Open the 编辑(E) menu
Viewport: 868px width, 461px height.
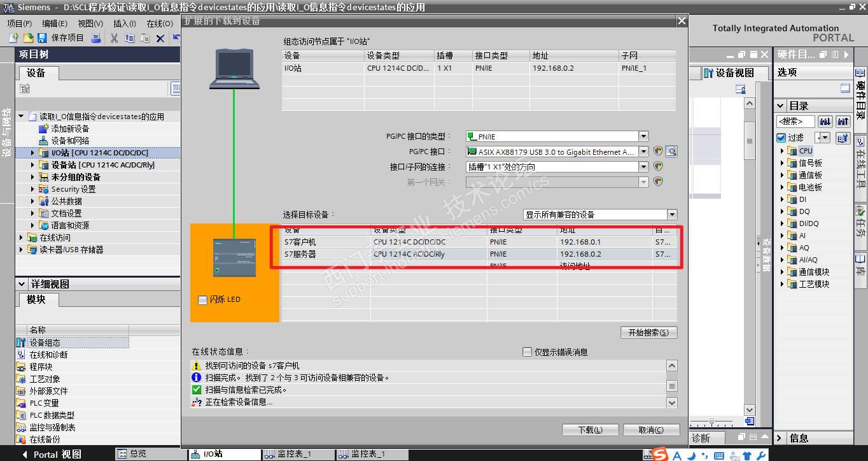(55, 24)
